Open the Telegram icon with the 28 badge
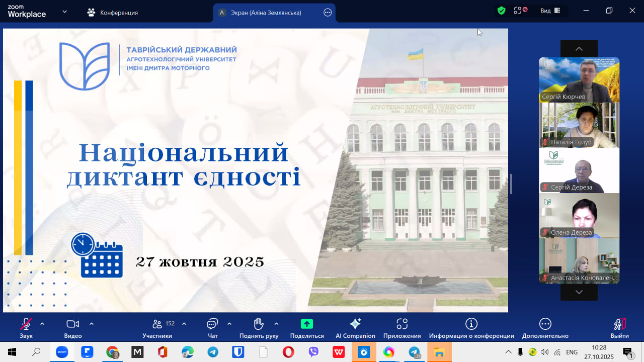 414,352
